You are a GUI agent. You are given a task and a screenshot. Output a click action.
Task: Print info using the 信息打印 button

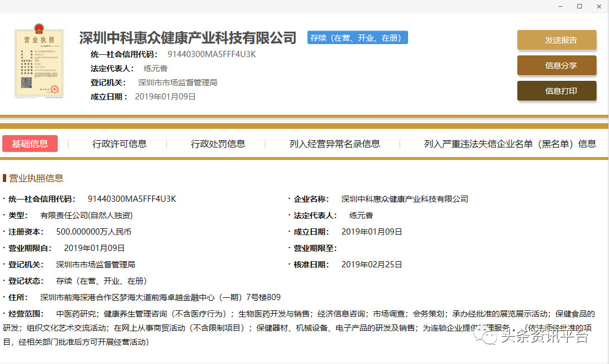(x=556, y=91)
